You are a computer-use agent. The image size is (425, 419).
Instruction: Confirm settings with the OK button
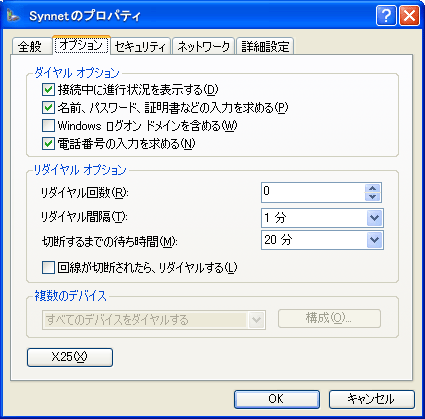coord(277,399)
